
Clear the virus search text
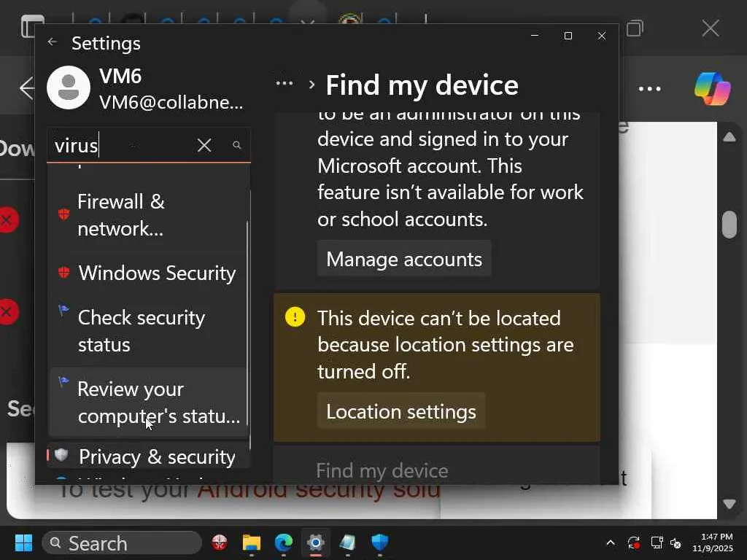pos(204,145)
